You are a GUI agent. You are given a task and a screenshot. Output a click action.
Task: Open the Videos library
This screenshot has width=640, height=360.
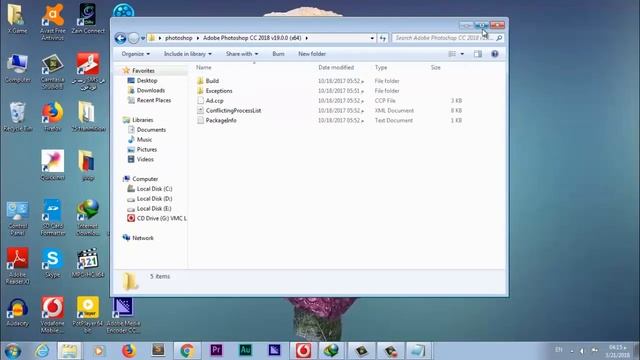click(x=145, y=159)
